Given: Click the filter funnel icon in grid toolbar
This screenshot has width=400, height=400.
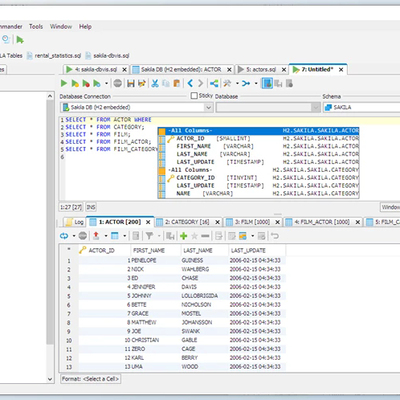Looking at the screenshot, I should pos(149,236).
